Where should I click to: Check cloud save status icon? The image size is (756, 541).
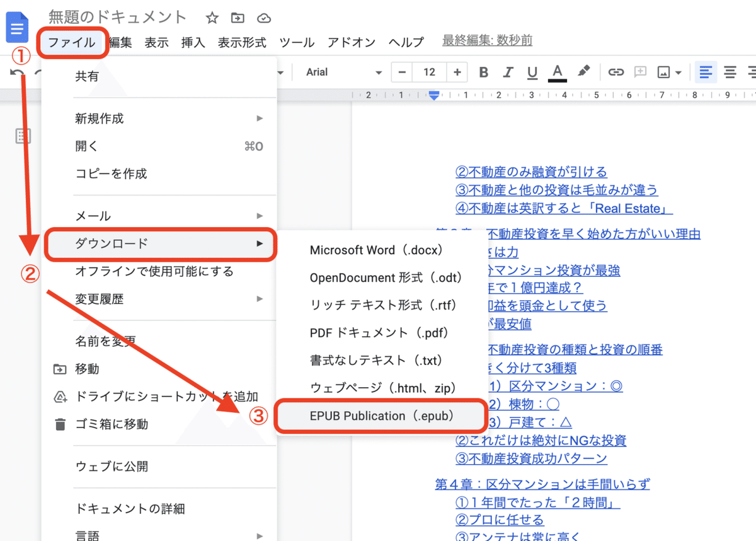(264, 18)
